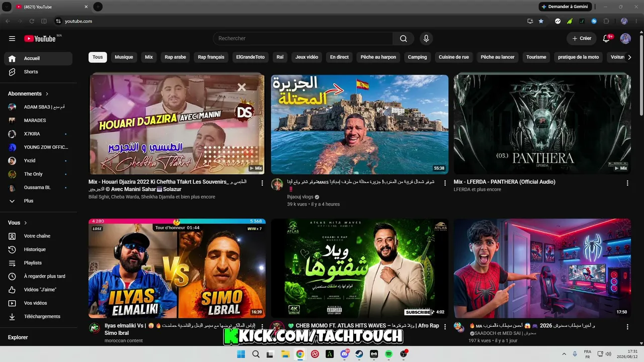Show hidden system tray icons
This screenshot has height=362, width=644.
[x=564, y=354]
